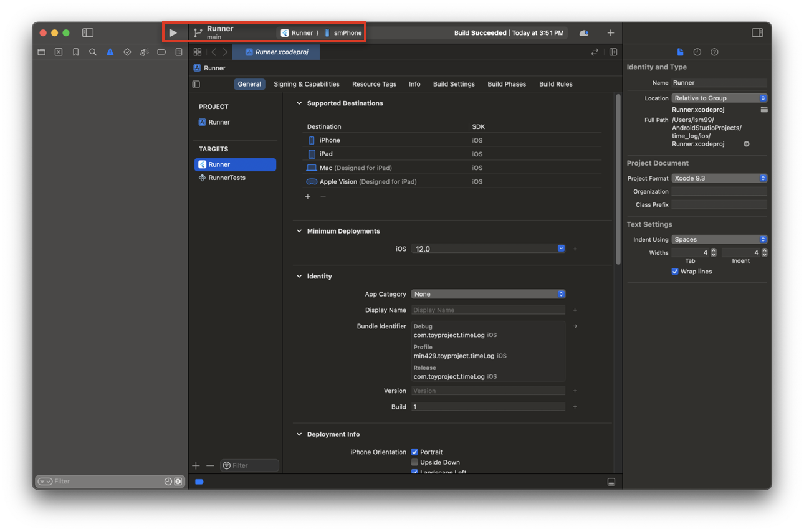Click the arrow beside Bundle Identifier

575,326
